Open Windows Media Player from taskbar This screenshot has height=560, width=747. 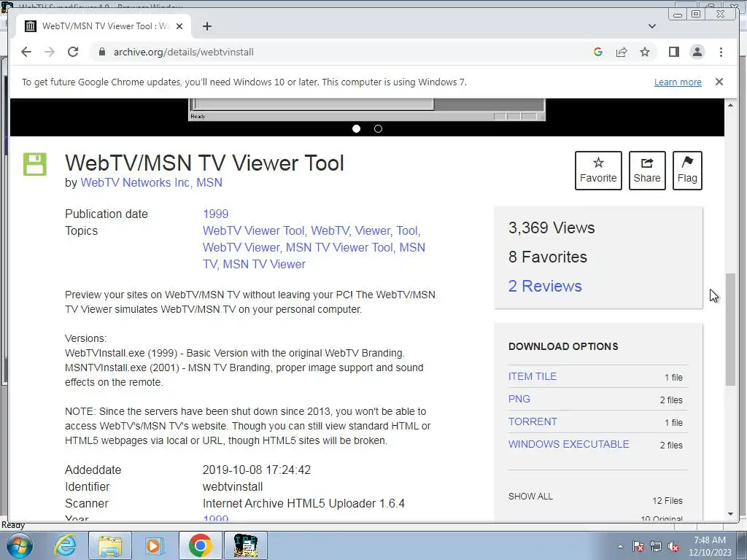(x=153, y=545)
